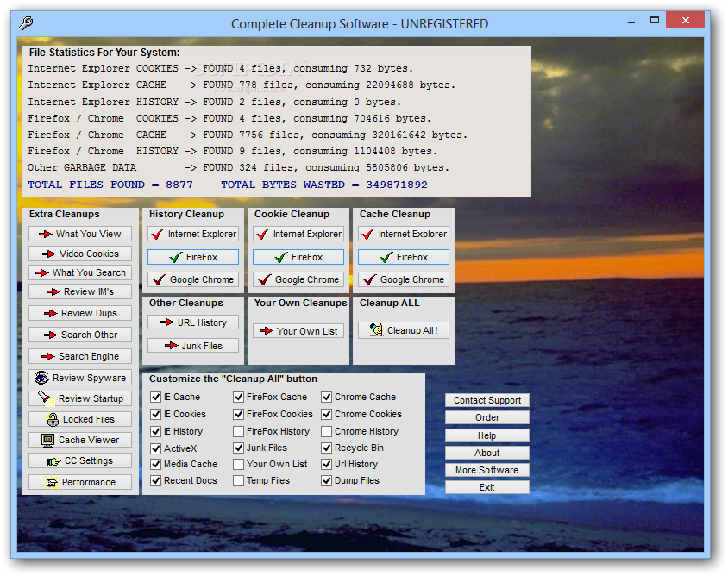Open Review Spyware tool
The height and width of the screenshot is (576, 728).
tap(80, 378)
